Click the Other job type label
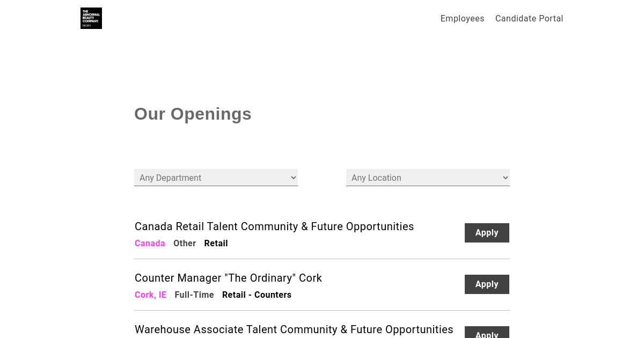644x338 pixels. coord(185,244)
